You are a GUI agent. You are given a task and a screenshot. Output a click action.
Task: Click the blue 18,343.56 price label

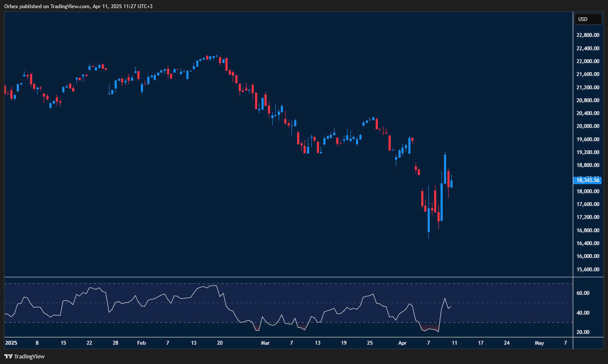[587, 180]
